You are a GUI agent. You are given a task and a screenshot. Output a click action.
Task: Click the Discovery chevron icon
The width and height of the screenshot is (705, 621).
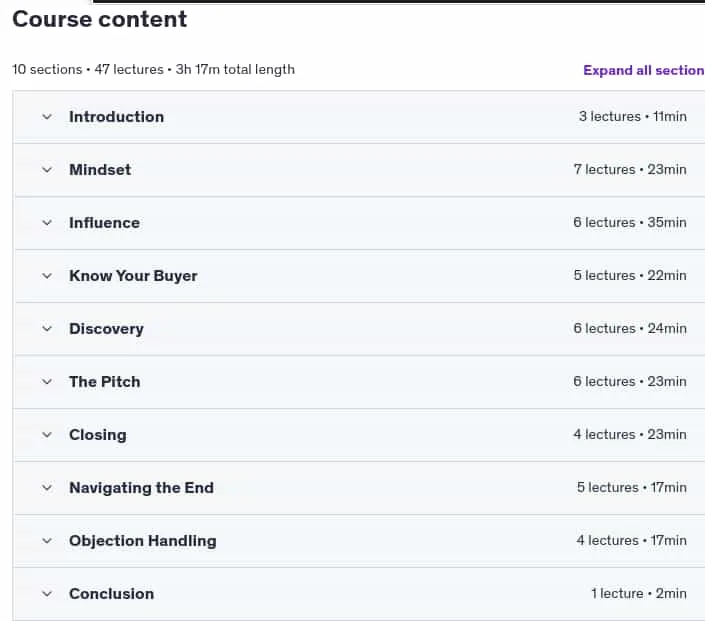coord(47,329)
